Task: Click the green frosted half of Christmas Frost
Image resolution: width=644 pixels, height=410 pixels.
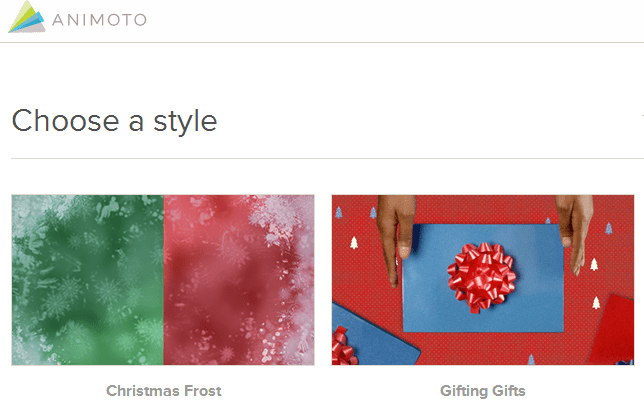Action: point(87,280)
